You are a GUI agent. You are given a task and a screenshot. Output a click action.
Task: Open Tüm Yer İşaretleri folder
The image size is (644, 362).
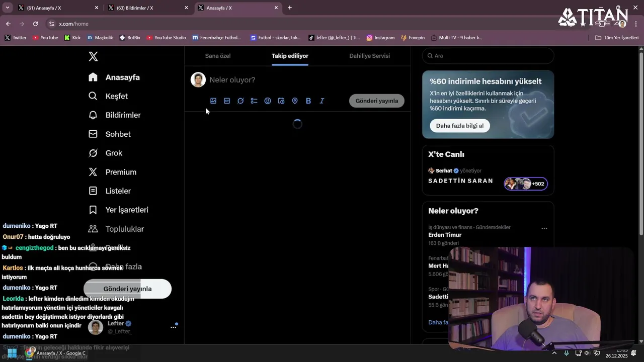pyautogui.click(x=617, y=38)
